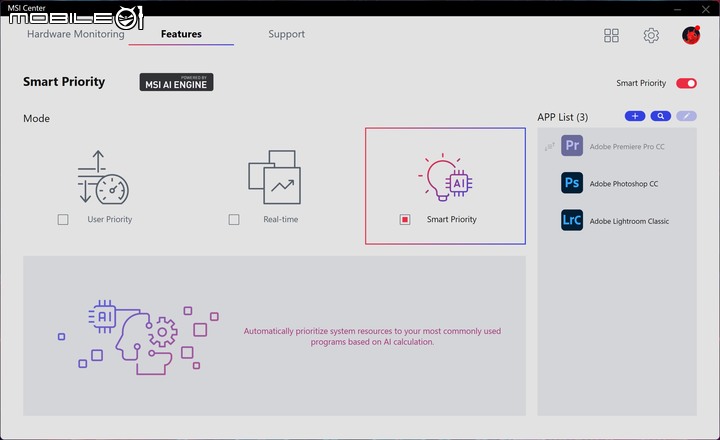Click the Adobe Premiere Pro CC text
720x440 pixels.
pos(627,147)
